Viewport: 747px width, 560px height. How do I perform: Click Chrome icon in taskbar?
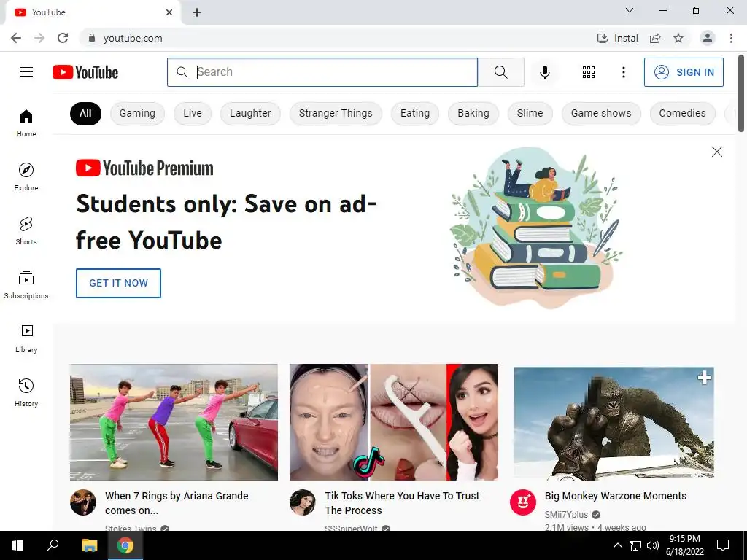(x=125, y=545)
